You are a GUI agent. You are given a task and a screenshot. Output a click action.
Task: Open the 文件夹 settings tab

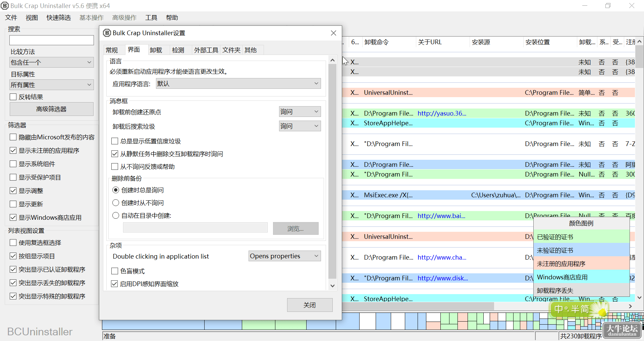tap(231, 50)
